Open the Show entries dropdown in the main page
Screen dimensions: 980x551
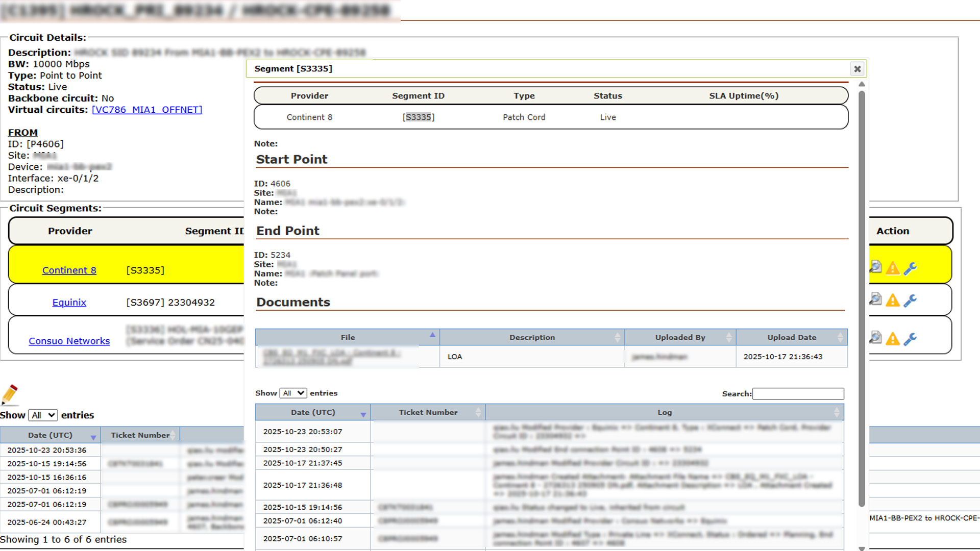click(43, 415)
